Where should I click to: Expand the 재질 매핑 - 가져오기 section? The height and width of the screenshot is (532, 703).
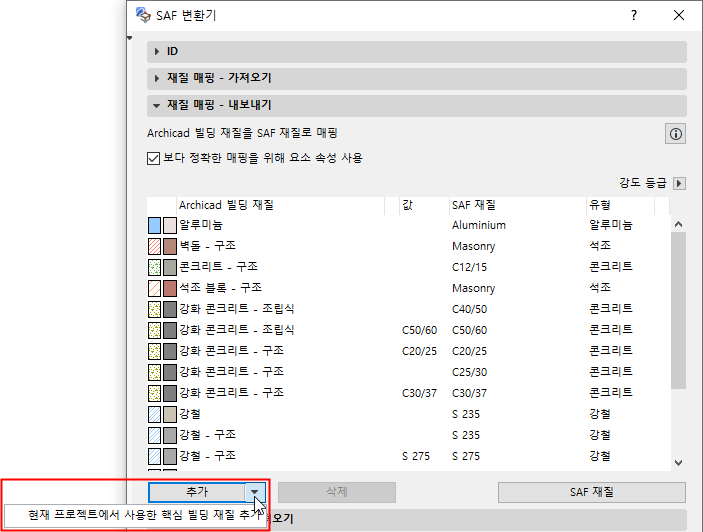coord(417,78)
